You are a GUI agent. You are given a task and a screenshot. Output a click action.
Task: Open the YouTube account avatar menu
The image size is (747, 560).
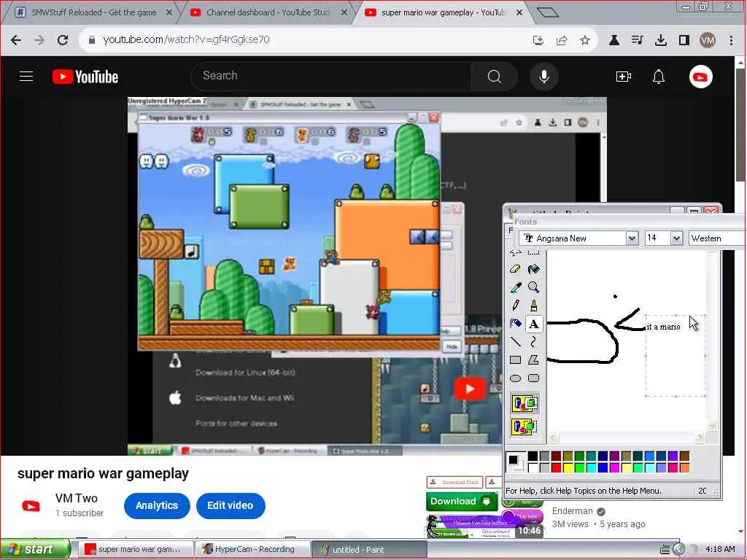(701, 77)
